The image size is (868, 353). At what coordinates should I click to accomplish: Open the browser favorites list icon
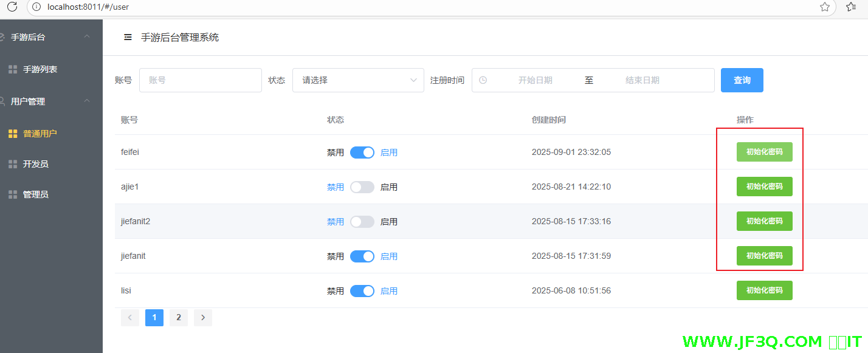tap(851, 7)
